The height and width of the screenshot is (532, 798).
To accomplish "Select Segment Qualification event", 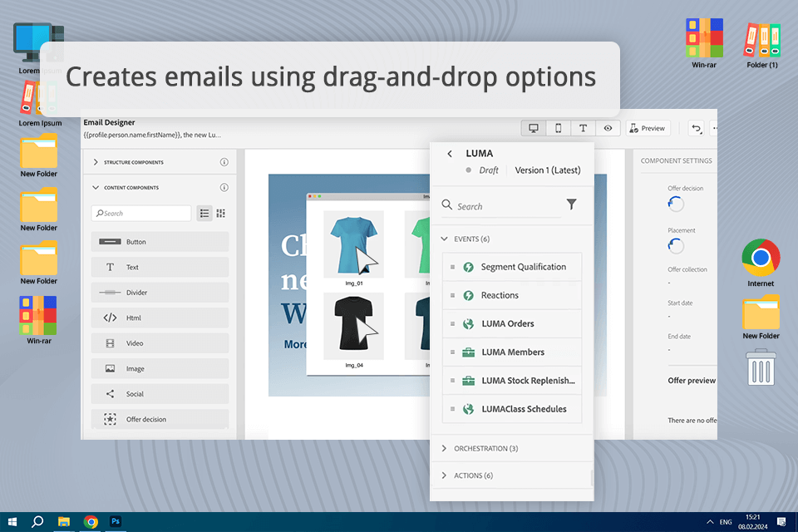I will click(x=512, y=267).
